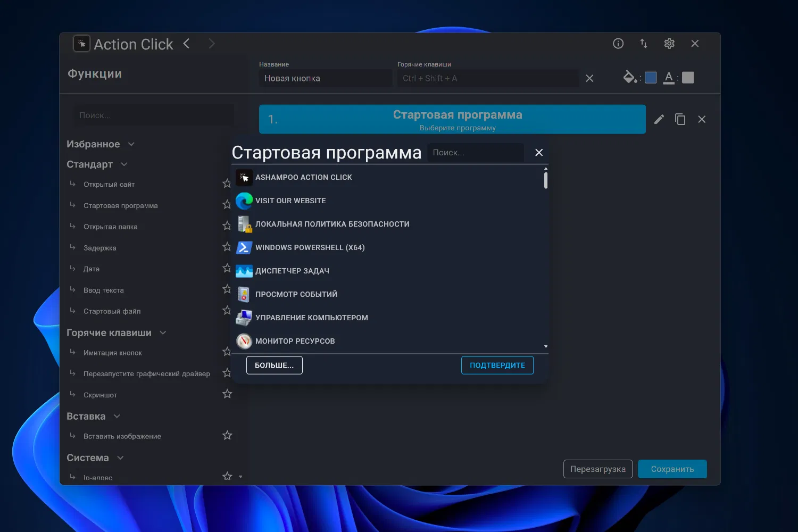Click the Просмотр событий icon

(244, 295)
